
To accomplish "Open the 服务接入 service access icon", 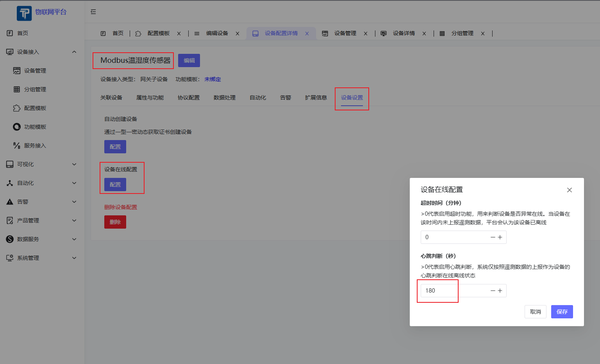I will pyautogui.click(x=16, y=146).
